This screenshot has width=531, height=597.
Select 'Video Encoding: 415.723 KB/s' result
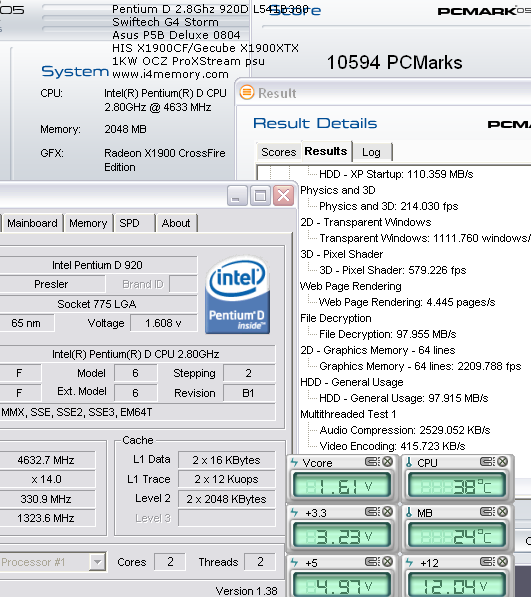pyautogui.click(x=392, y=446)
